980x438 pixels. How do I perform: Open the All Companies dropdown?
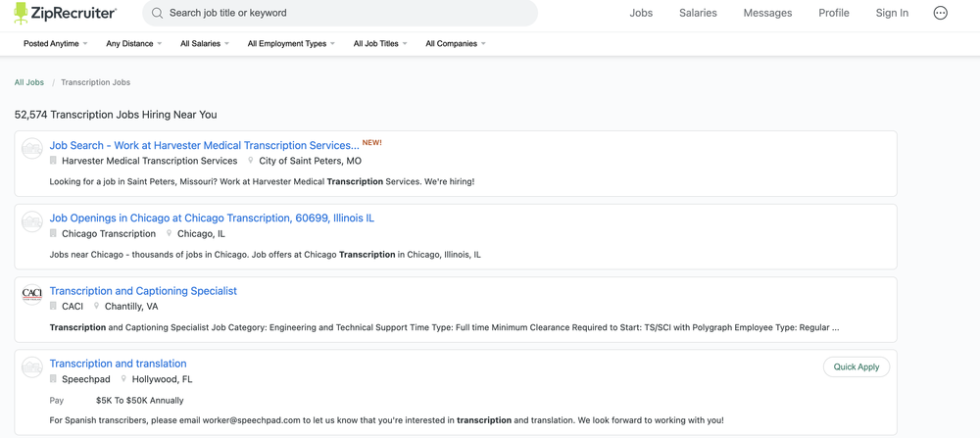pos(456,44)
